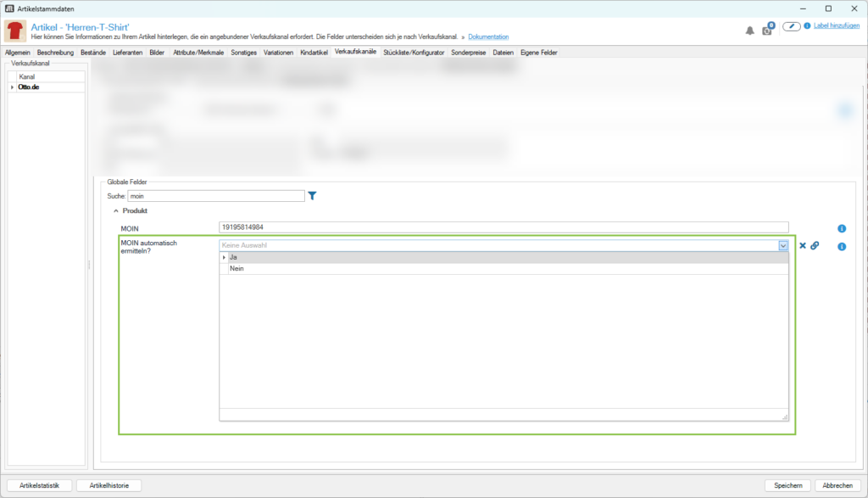Image resolution: width=868 pixels, height=498 pixels.
Task: Click into the Suche input field
Action: (214, 196)
